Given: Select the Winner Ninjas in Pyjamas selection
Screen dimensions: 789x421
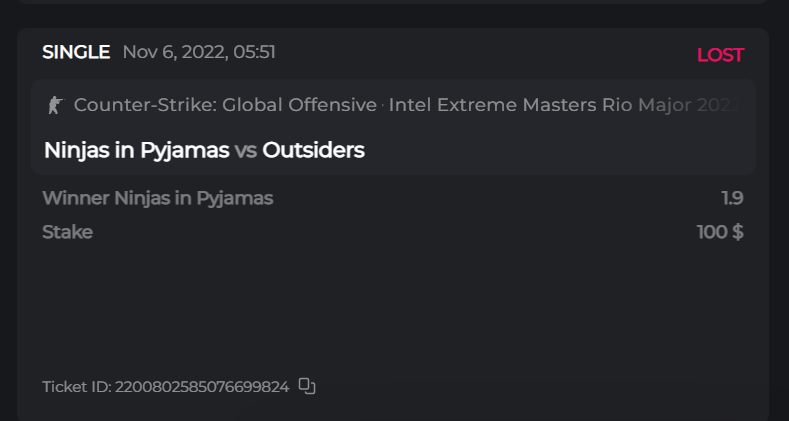Looking at the screenshot, I should point(157,198).
